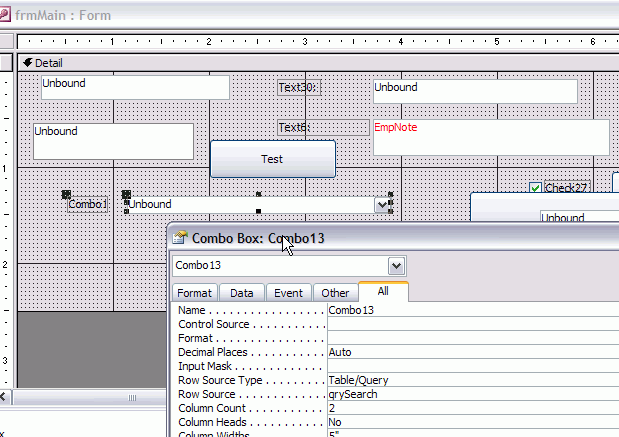
Task: Open the Event tab
Action: pyautogui.click(x=289, y=293)
